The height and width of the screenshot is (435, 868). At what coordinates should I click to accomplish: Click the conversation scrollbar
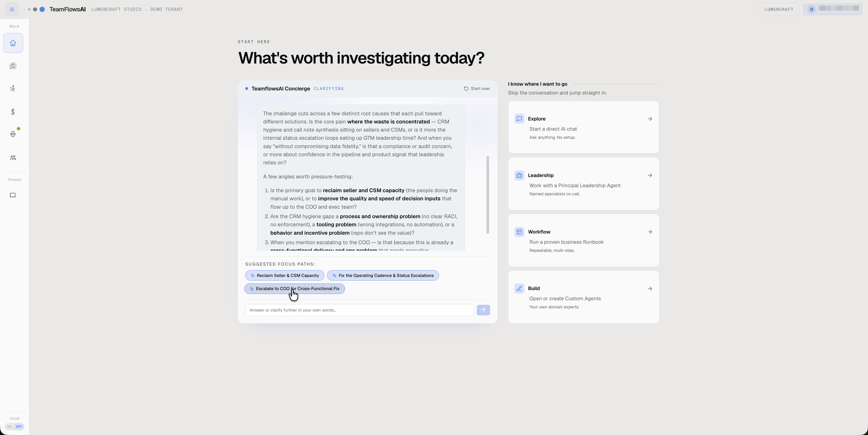click(x=488, y=195)
